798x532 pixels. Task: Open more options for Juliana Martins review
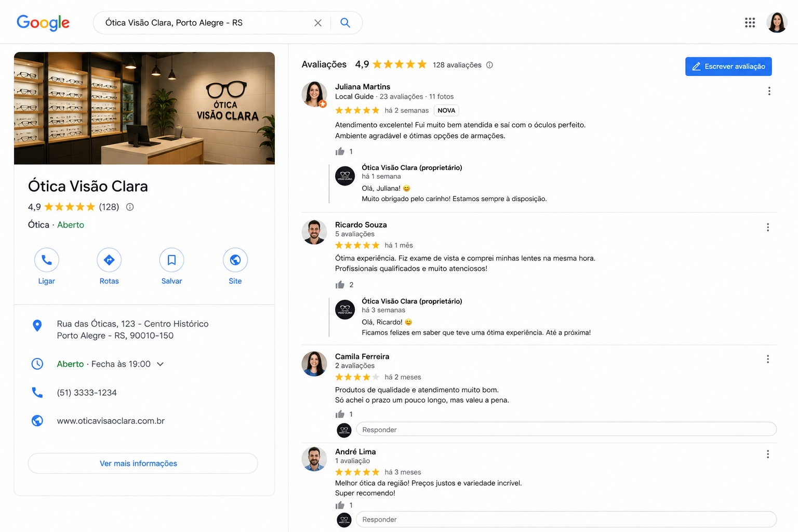pos(769,91)
